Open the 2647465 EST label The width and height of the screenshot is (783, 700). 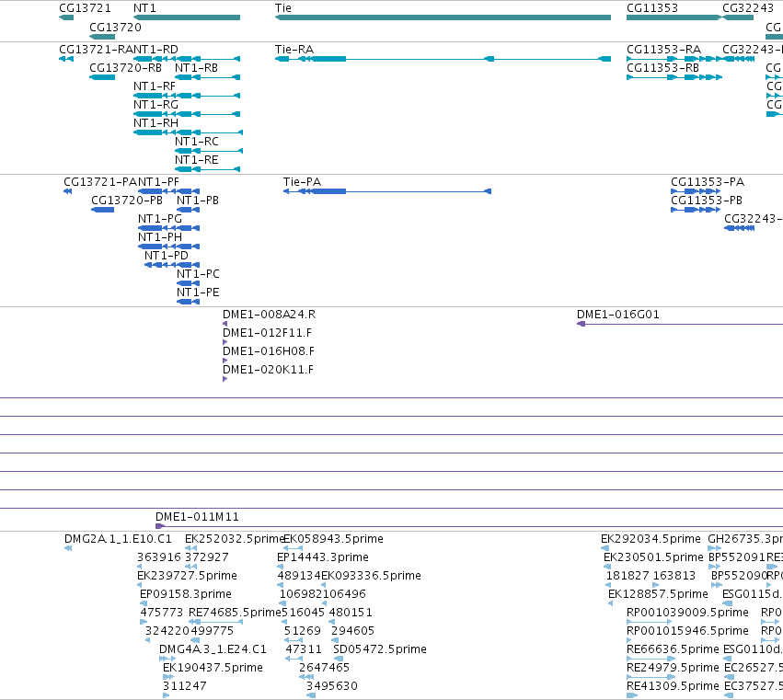coord(324,668)
